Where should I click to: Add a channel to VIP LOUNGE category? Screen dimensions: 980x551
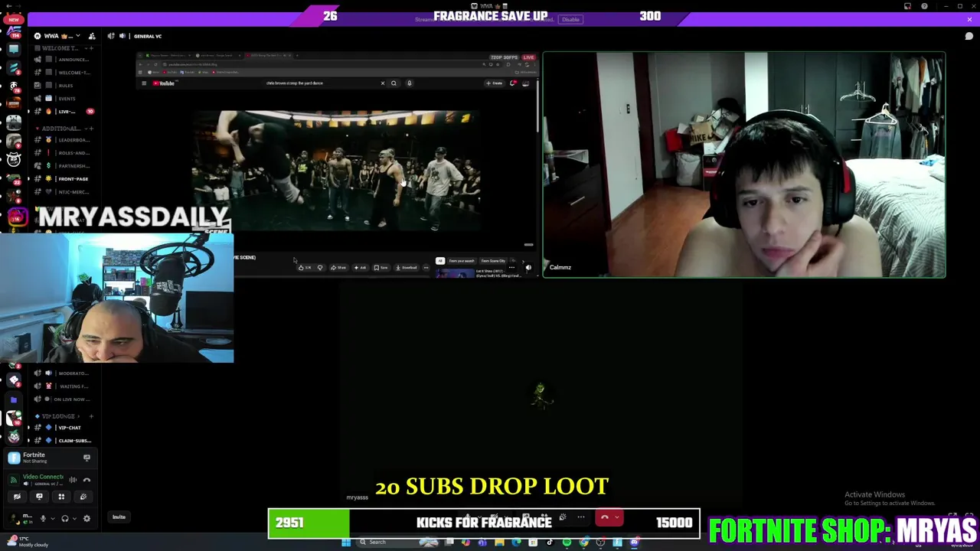click(x=91, y=416)
